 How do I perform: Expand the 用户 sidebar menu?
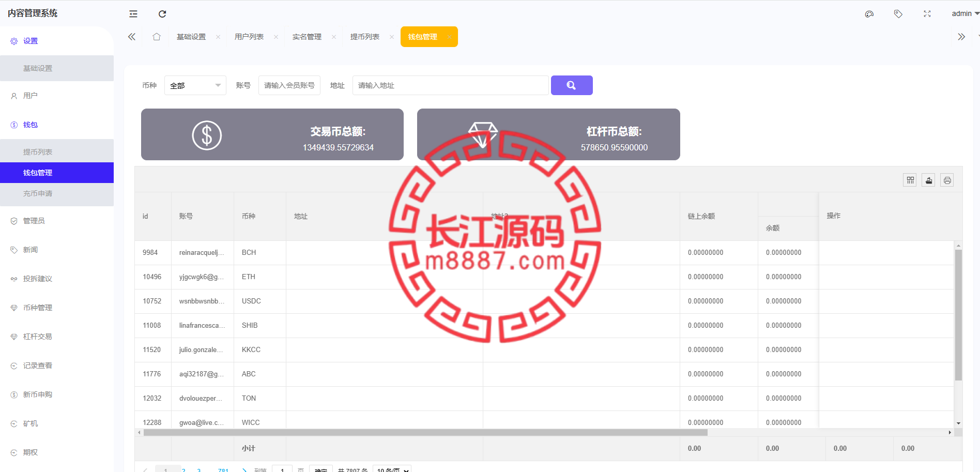[57, 96]
